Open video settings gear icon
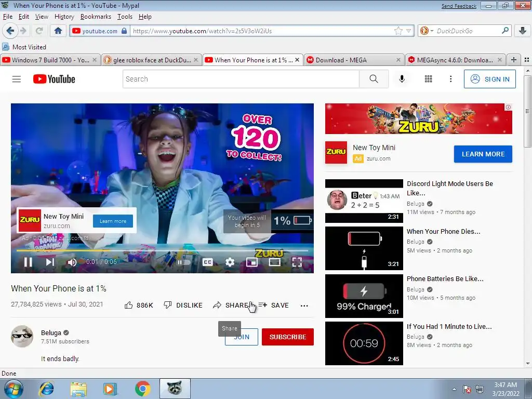Viewport: 532px width, 399px height. pos(230,262)
